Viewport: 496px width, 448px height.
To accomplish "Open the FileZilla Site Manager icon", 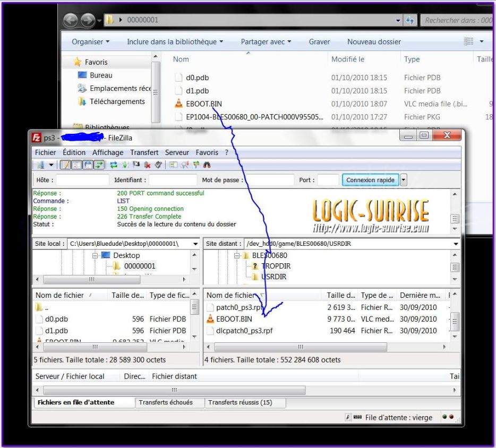I will click(x=40, y=165).
